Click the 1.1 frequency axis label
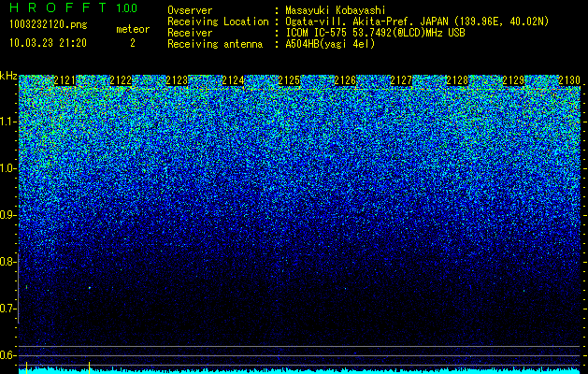Screen dimensions: 588x374 point(7,122)
